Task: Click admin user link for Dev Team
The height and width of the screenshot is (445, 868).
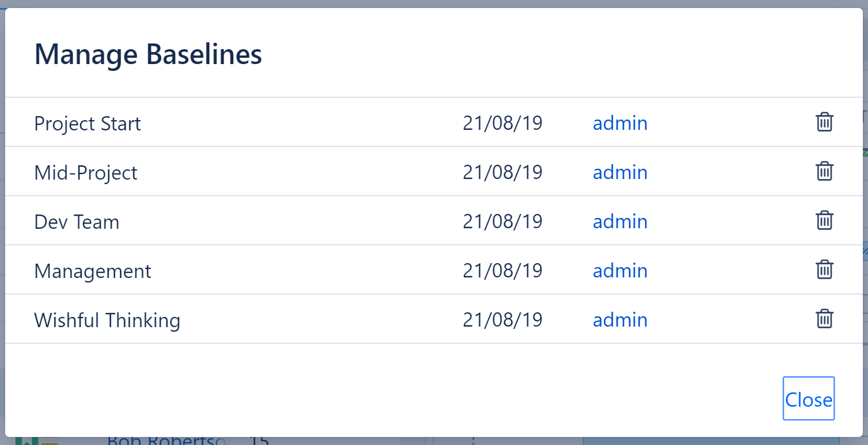Action: pos(620,221)
